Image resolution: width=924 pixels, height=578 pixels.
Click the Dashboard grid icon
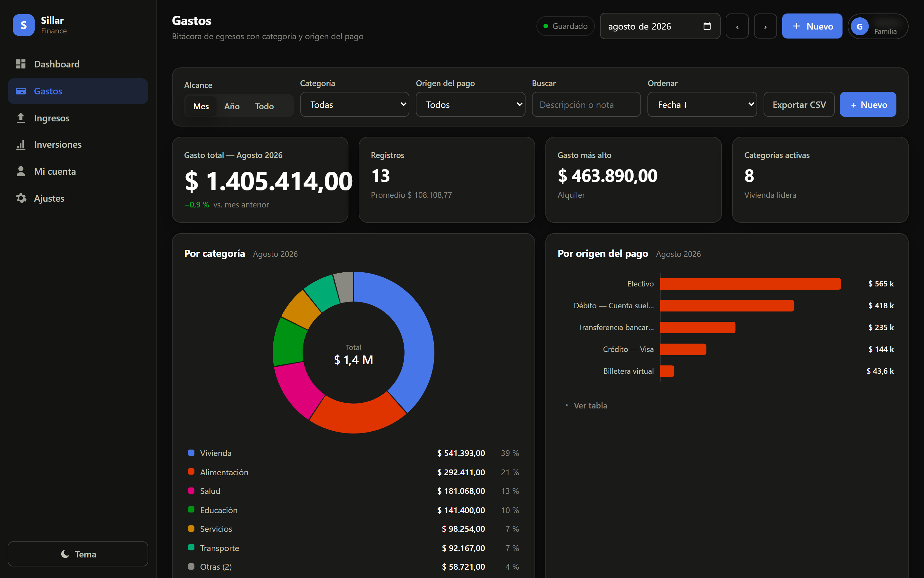coord(21,64)
